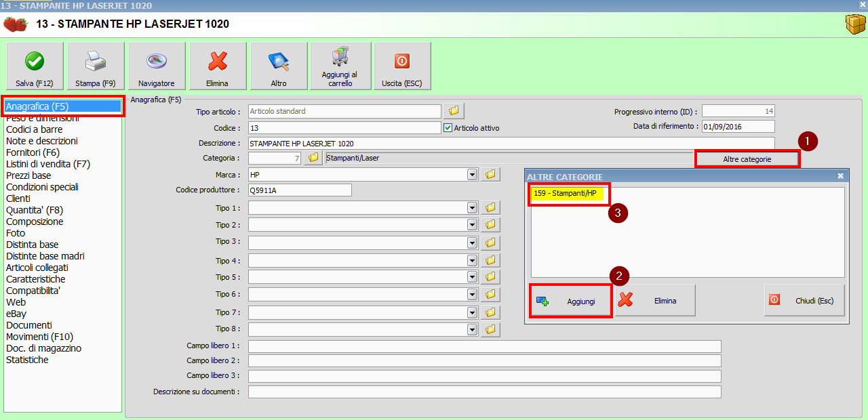Click the Elimina toolbar button with red X
Viewport: 868px width, 420px height.
[217, 66]
